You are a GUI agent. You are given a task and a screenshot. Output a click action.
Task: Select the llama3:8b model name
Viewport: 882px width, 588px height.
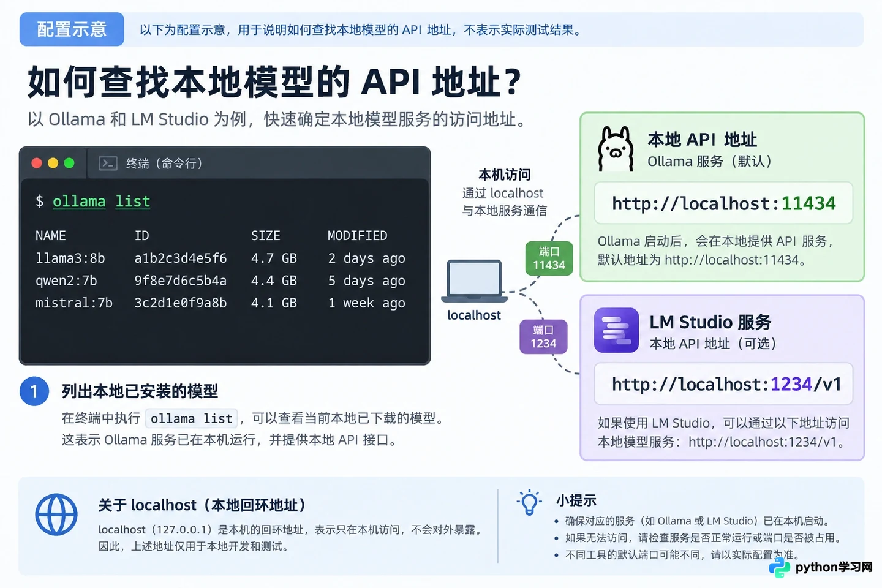(70, 258)
